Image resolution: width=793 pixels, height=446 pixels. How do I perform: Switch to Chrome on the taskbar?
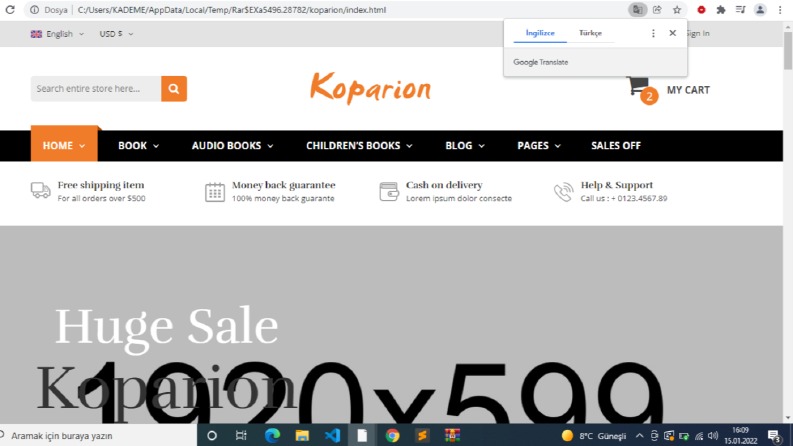click(392, 435)
